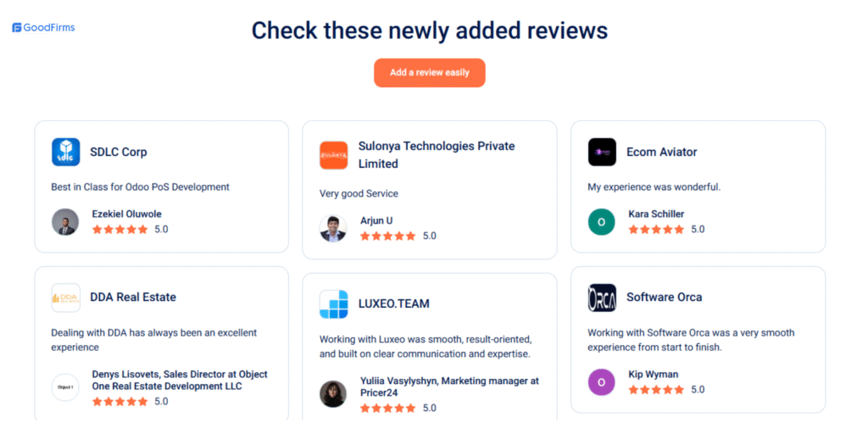Click the Sulonya Technologies orange logo
Image resolution: width=868 pixels, height=434 pixels.
coord(333,155)
